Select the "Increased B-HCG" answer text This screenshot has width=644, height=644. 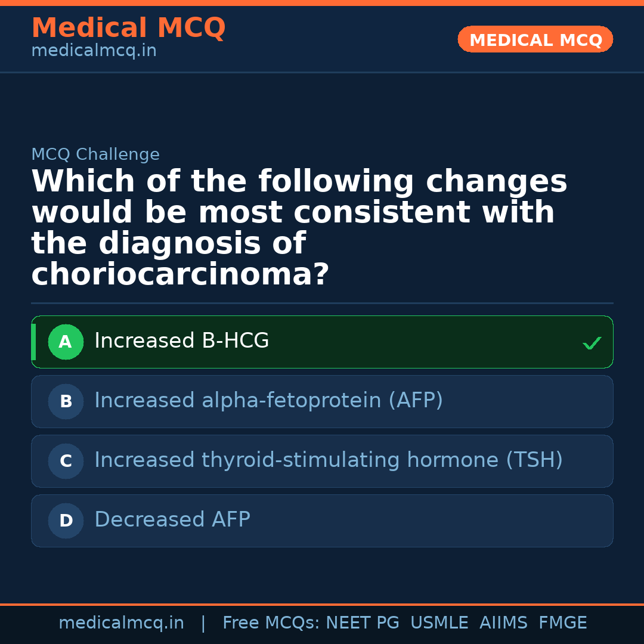[182, 341]
